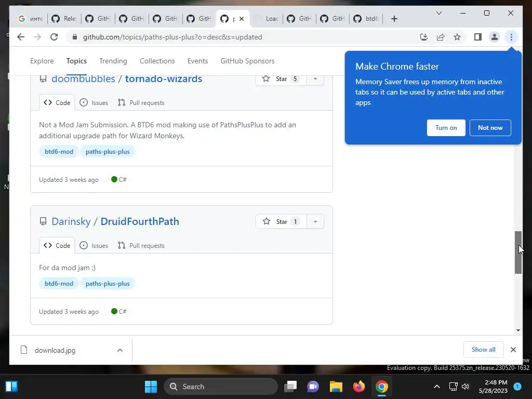Open File Explorer from taskbar

pos(336,387)
